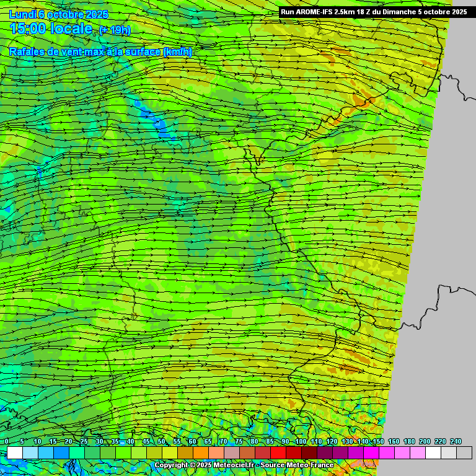Select the '15:00 locale' time label
This screenshot has width=476, height=476.
point(51,29)
